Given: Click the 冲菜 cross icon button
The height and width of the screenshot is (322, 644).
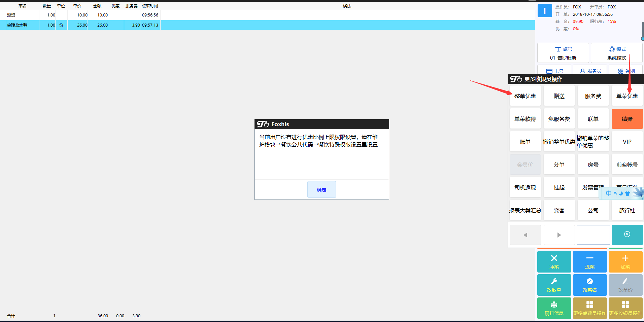Looking at the screenshot, I should [554, 262].
